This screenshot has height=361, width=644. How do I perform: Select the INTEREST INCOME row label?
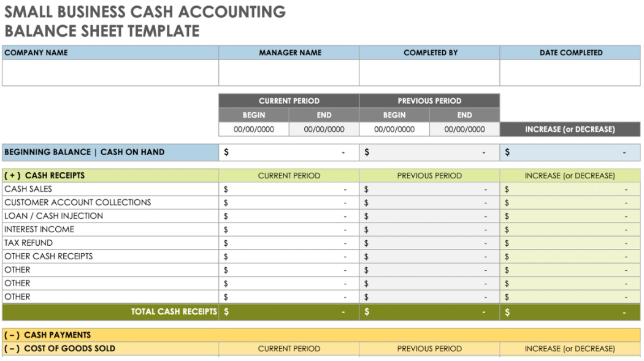coord(110,230)
